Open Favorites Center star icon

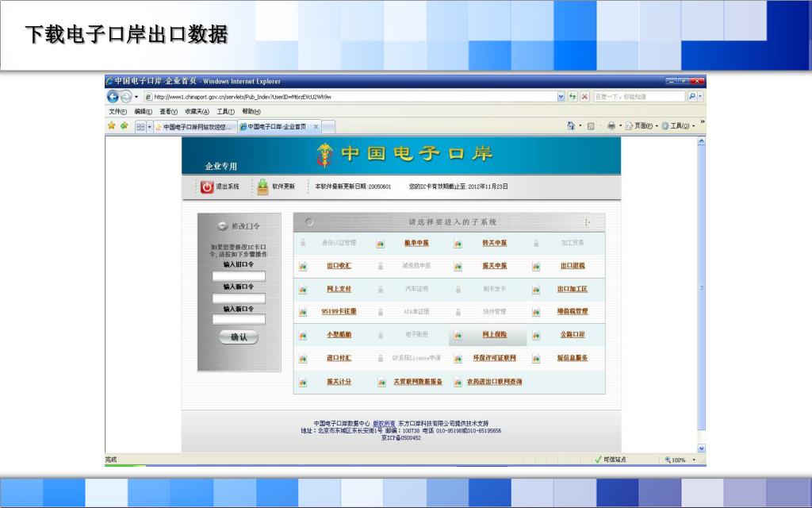tap(111, 126)
